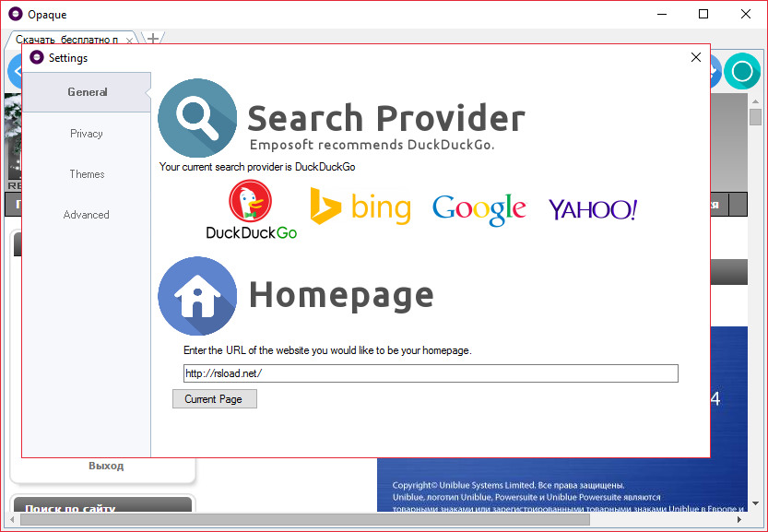Viewport: 768px width, 532px height.
Task: Click "Emposoft recommends DuckDuckGo." subtitle
Action: click(x=372, y=145)
